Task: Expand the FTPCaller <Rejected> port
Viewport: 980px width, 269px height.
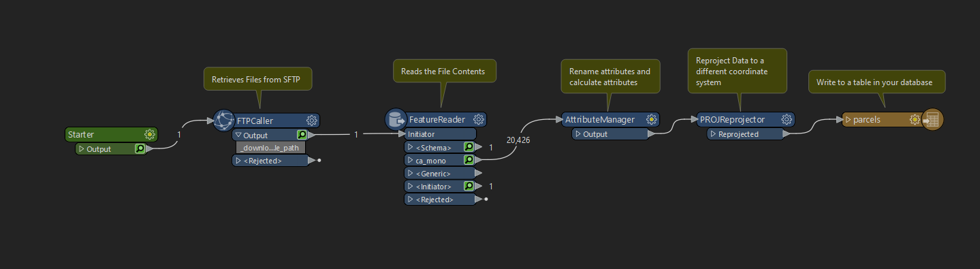Action: coord(238,161)
